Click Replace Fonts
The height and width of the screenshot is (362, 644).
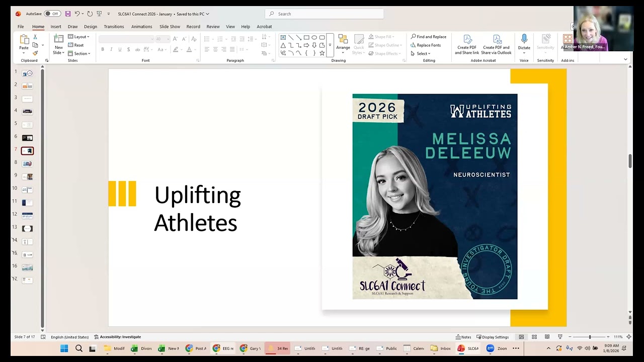click(426, 45)
